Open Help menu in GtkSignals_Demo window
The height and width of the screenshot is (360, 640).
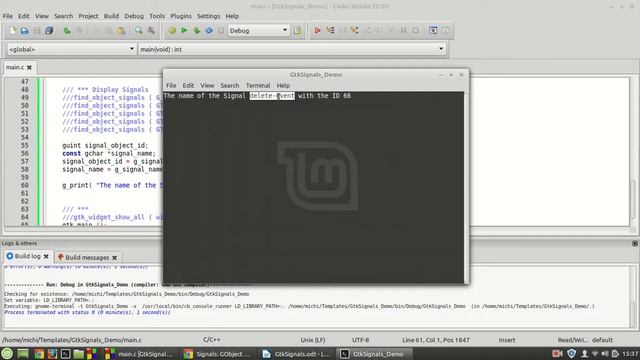283,85
